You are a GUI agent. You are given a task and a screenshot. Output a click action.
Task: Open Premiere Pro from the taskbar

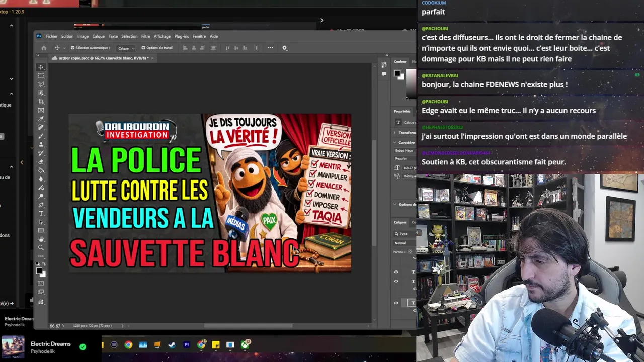click(187, 345)
